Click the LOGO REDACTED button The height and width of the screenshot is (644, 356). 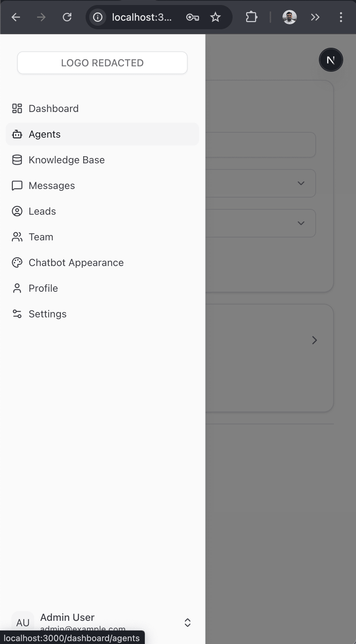102,63
